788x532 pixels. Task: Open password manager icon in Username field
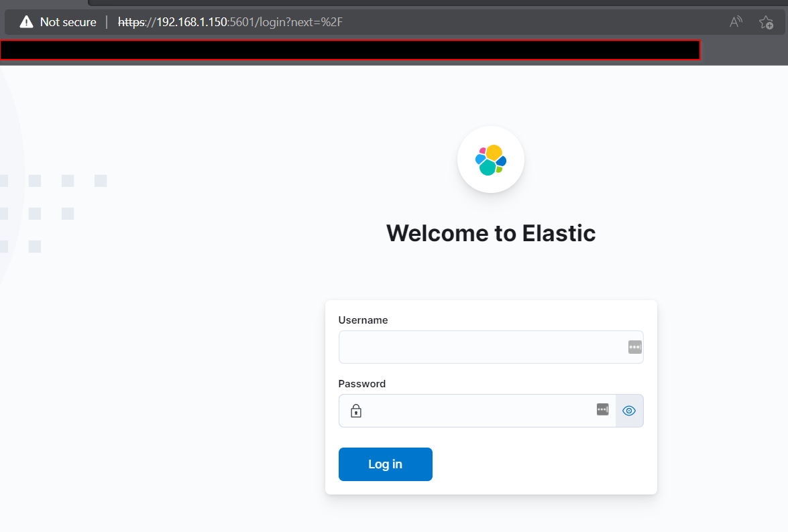634,347
